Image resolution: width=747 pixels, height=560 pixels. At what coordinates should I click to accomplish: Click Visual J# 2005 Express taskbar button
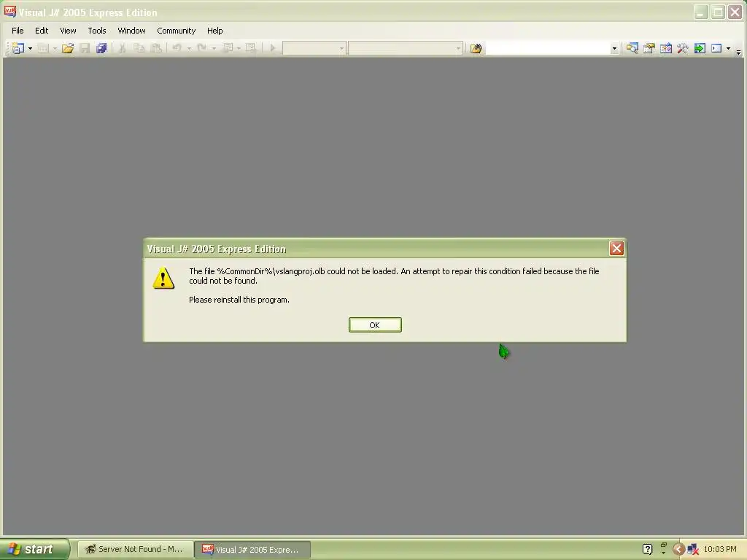click(252, 549)
